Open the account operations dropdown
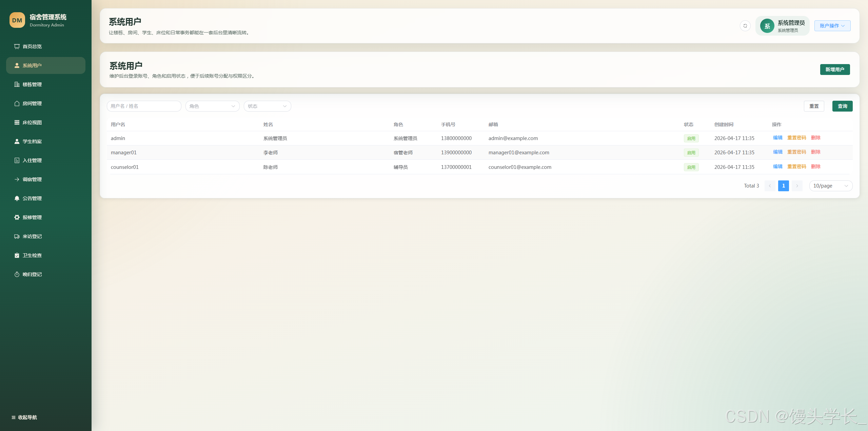Image resolution: width=868 pixels, height=431 pixels. 832,26
